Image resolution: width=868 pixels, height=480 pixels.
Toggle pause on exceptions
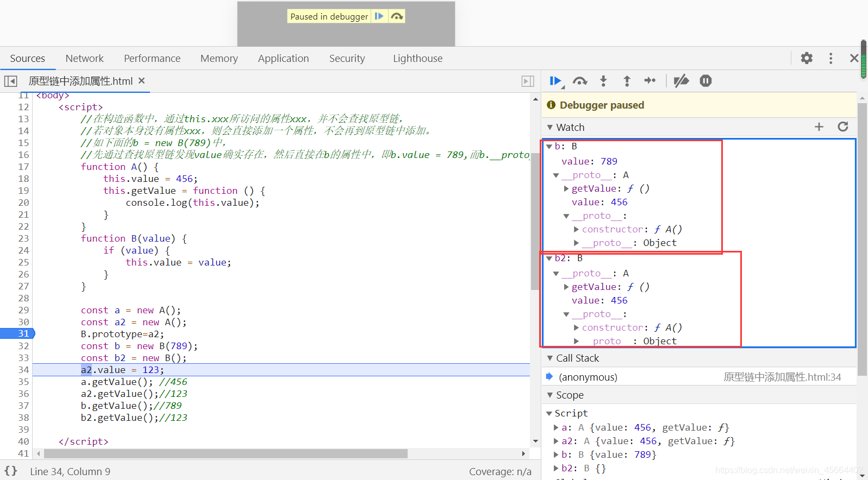coord(705,81)
